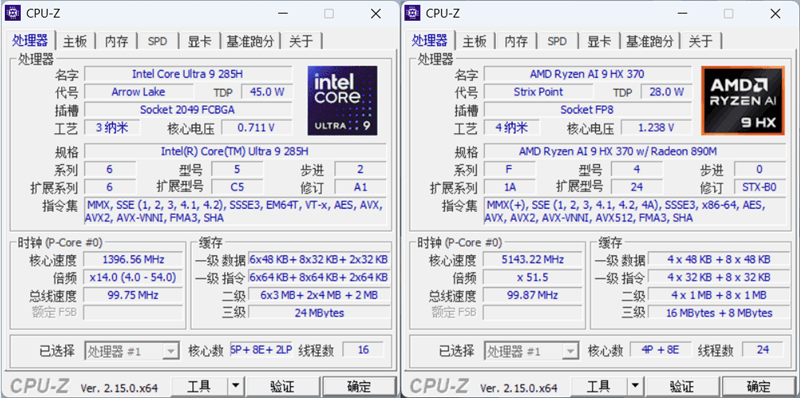Click the 验证 button in the left window
The height and width of the screenshot is (398, 800).
coord(283,386)
